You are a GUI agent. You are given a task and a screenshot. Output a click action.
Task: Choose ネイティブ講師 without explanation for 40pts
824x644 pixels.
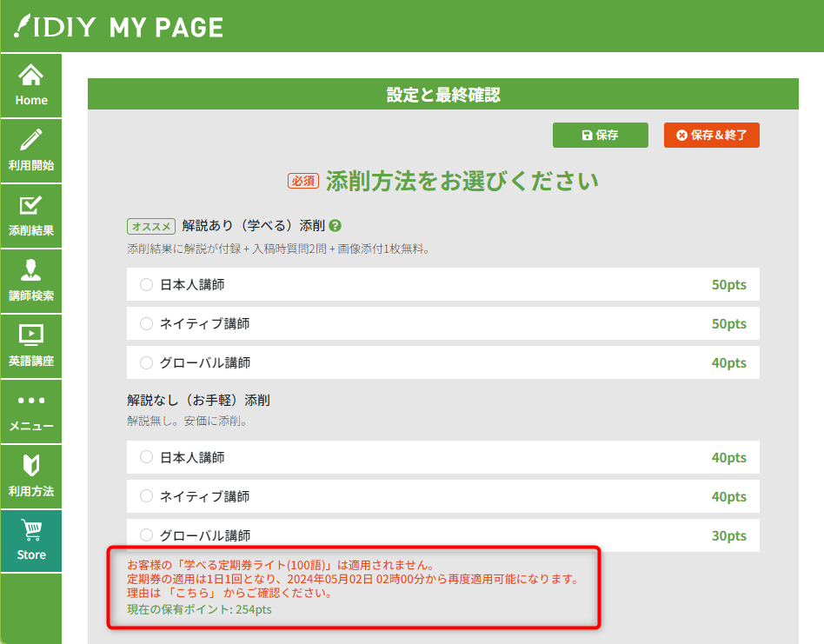click(x=146, y=496)
